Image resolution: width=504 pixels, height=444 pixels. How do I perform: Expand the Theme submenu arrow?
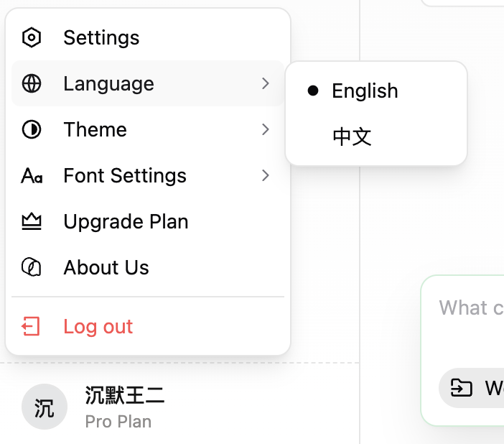[266, 129]
